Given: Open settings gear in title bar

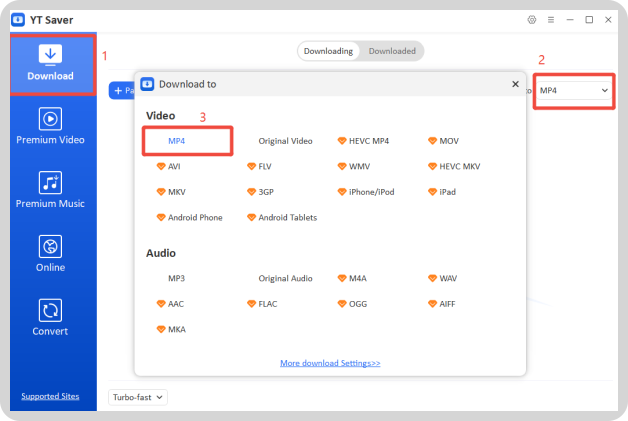Looking at the screenshot, I should 531,20.
